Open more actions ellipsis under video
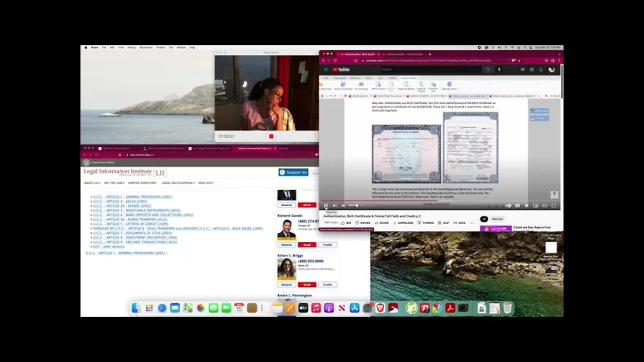 coord(471,223)
